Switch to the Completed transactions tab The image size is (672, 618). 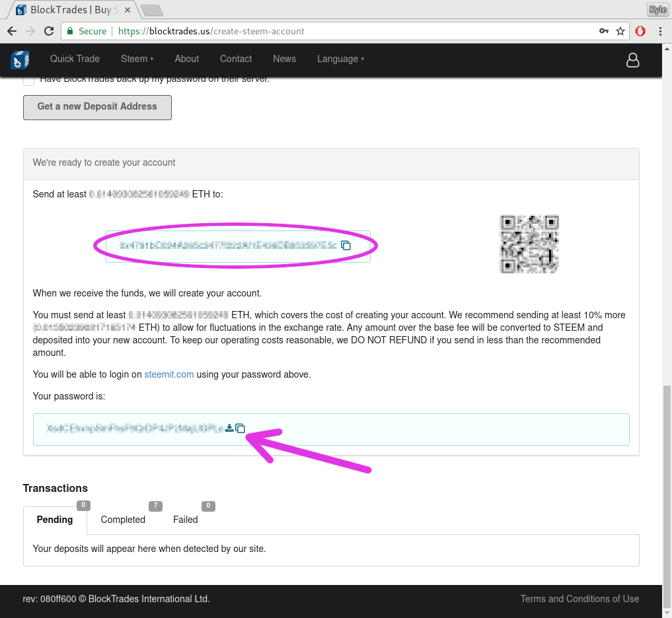123,520
